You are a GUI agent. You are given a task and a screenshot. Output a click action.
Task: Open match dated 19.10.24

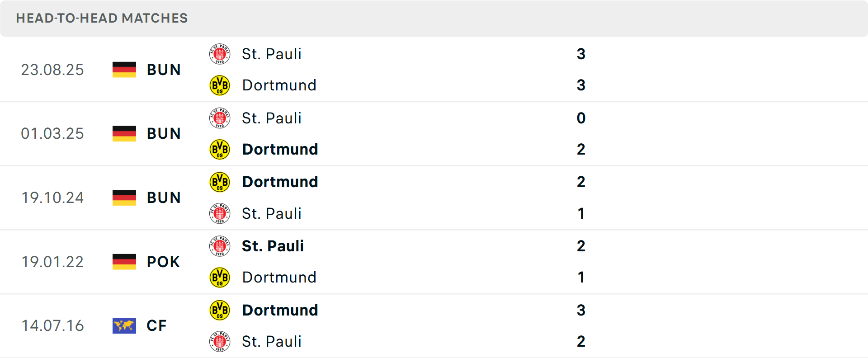tap(52, 198)
